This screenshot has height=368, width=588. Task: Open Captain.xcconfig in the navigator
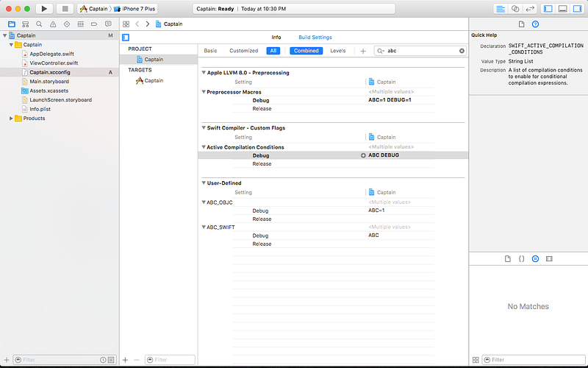point(50,72)
